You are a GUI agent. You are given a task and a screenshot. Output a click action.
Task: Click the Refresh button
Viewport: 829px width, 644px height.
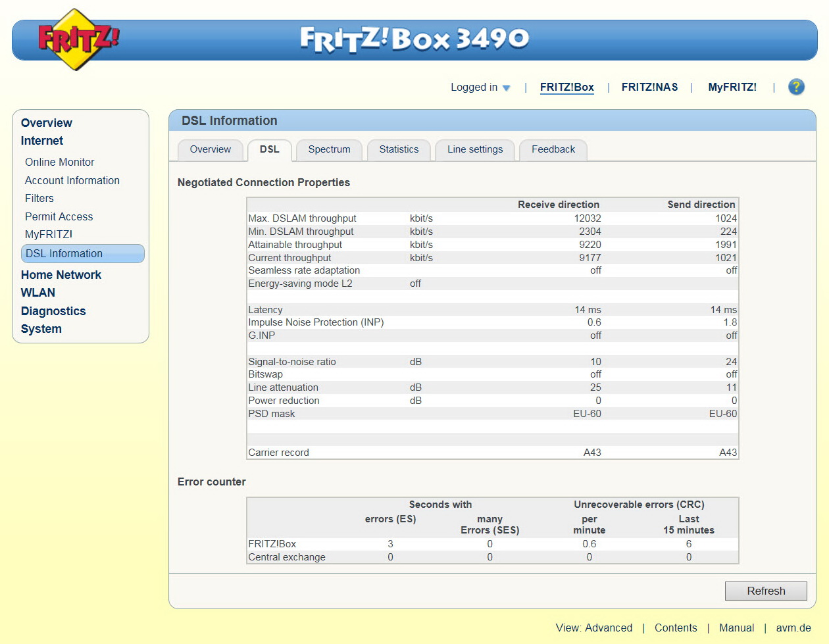(766, 591)
